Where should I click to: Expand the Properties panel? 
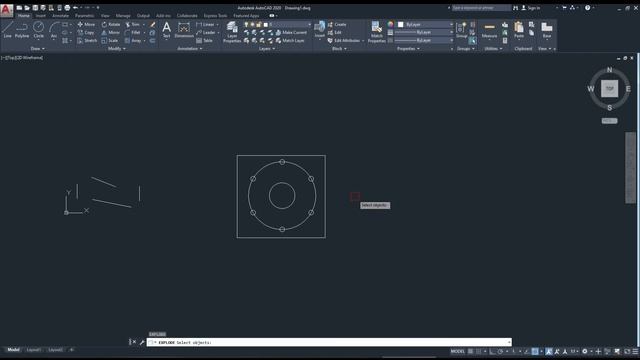coord(408,49)
